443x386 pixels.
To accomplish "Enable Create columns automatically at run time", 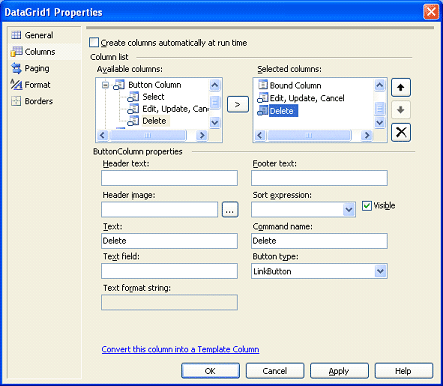I will click(x=94, y=43).
